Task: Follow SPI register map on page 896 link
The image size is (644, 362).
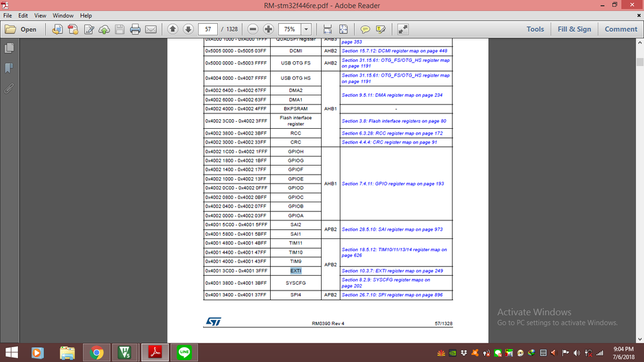Action: 392,295
